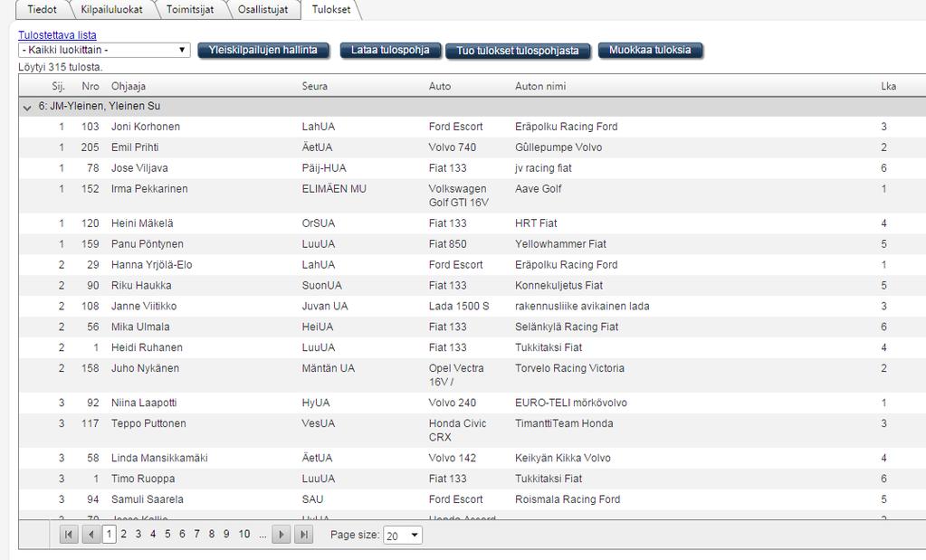Click current page 1 in pager
The width and height of the screenshot is (926, 560).
(x=109, y=534)
